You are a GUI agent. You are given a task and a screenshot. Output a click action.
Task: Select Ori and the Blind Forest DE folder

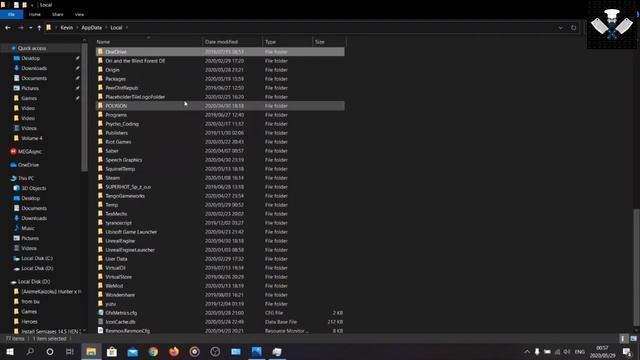220,61
